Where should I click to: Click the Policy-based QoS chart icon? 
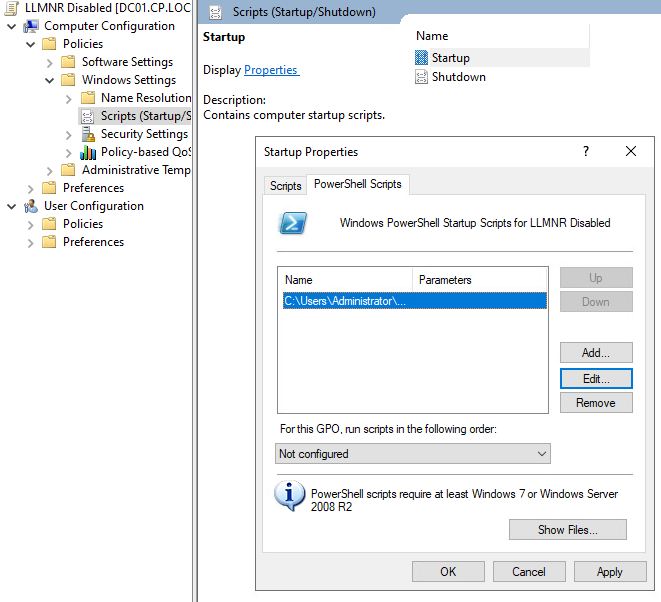click(x=88, y=152)
